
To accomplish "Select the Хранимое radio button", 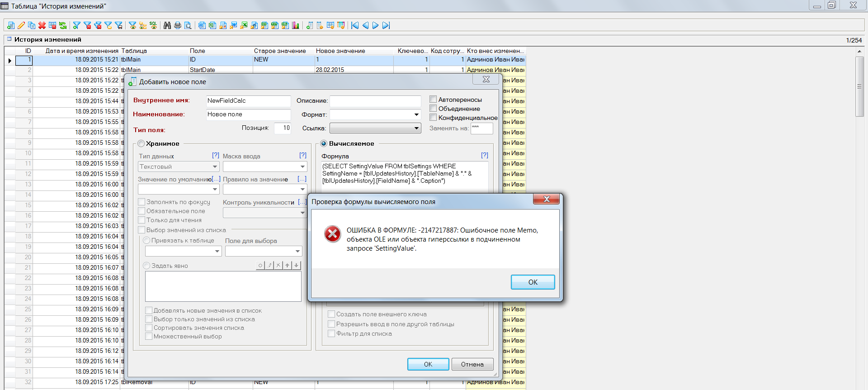I will pos(142,143).
